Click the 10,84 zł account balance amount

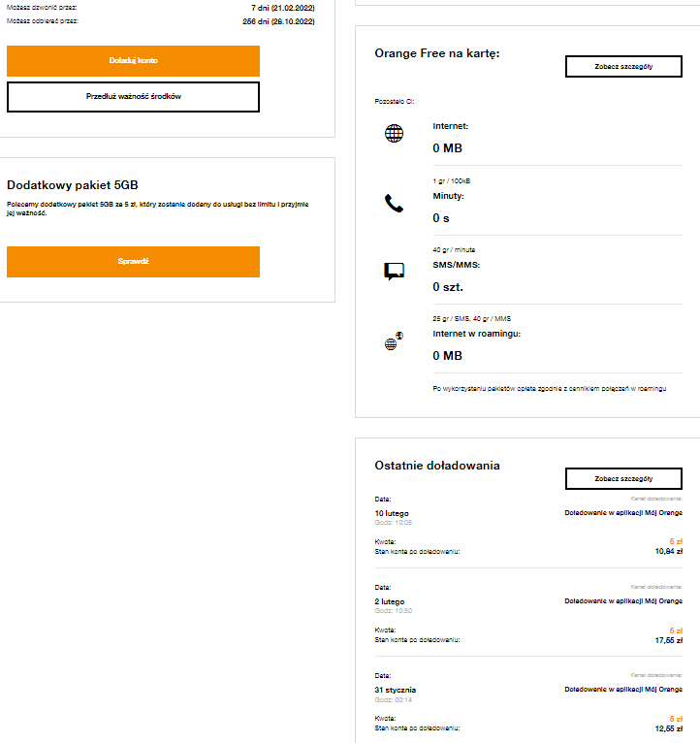[x=669, y=551]
